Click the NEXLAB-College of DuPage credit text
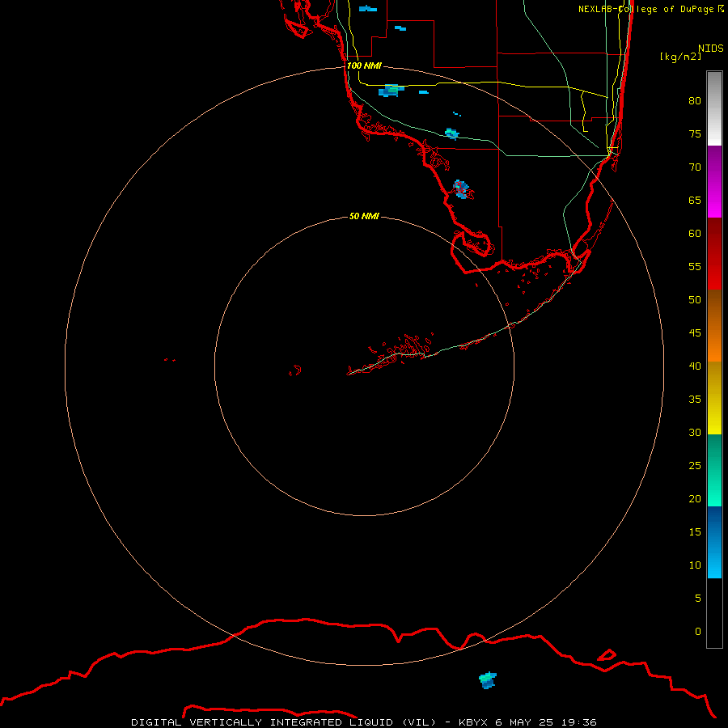Image resolution: width=728 pixels, height=728 pixels. [650, 9]
